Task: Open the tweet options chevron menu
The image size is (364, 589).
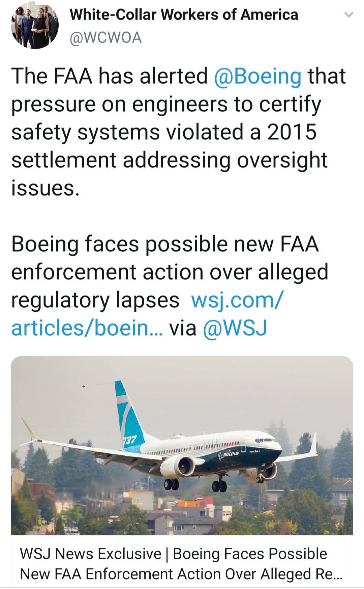Action: tap(349, 15)
